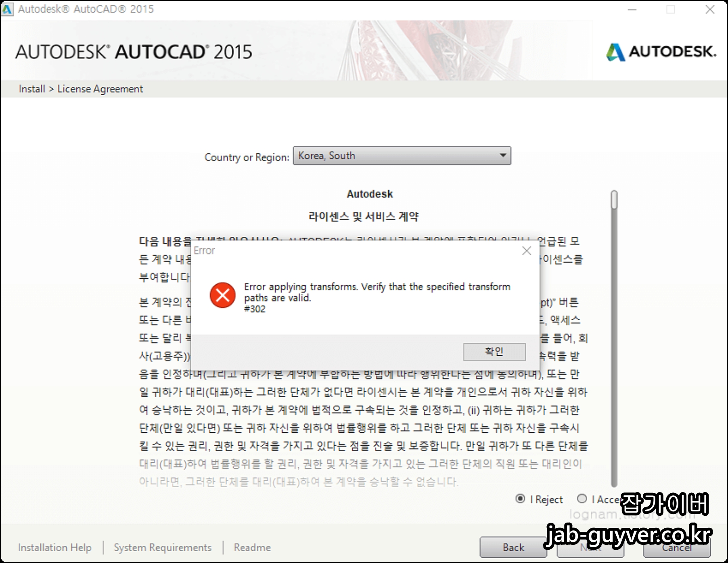
Task: Click the red error icon in dialog
Action: 222,295
